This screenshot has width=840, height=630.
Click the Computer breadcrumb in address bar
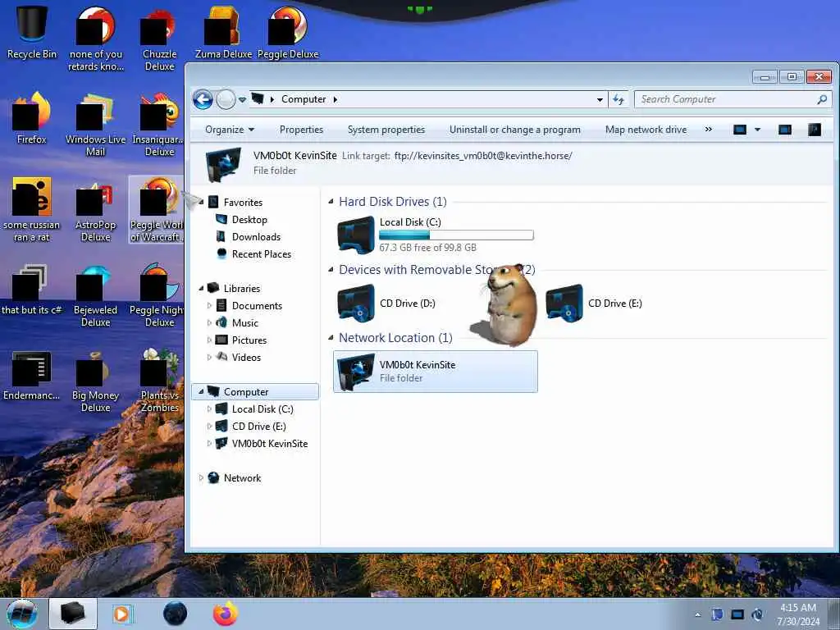click(x=304, y=99)
